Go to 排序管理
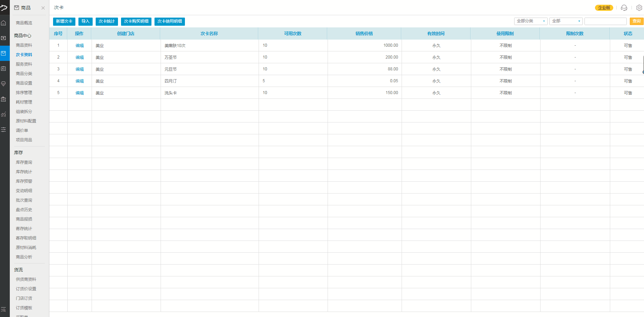 click(x=24, y=93)
